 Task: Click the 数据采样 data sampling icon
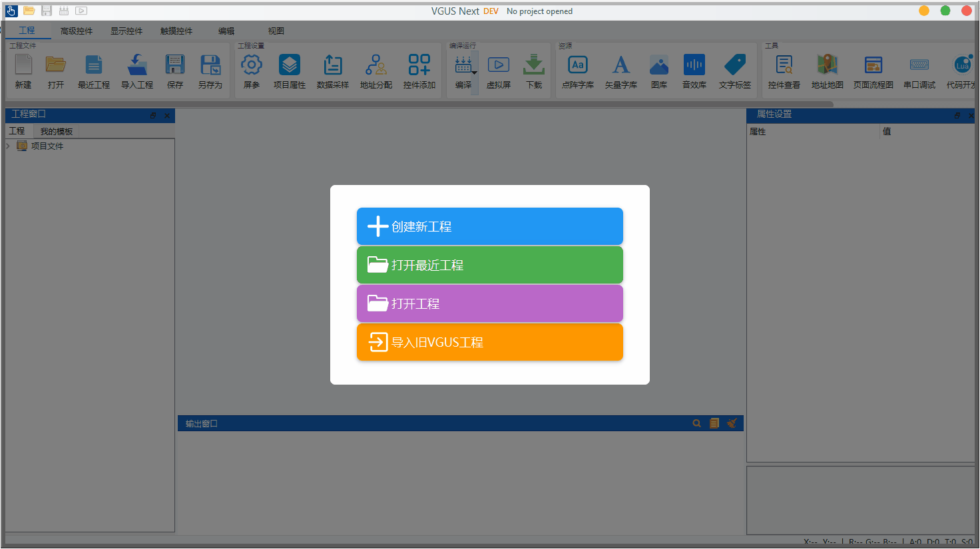[333, 65]
